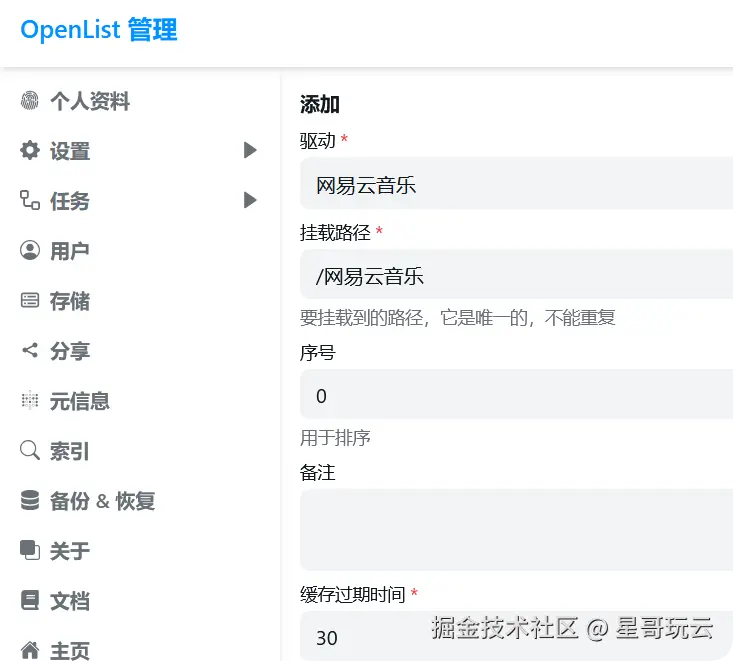Click the 备注 field label
Image resolution: width=733 pixels, height=661 pixels.
tap(317, 473)
